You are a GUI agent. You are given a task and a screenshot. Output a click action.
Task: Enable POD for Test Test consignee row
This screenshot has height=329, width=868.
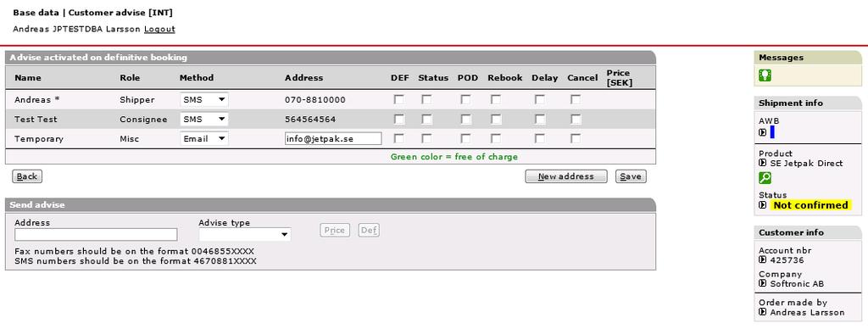pos(465,119)
